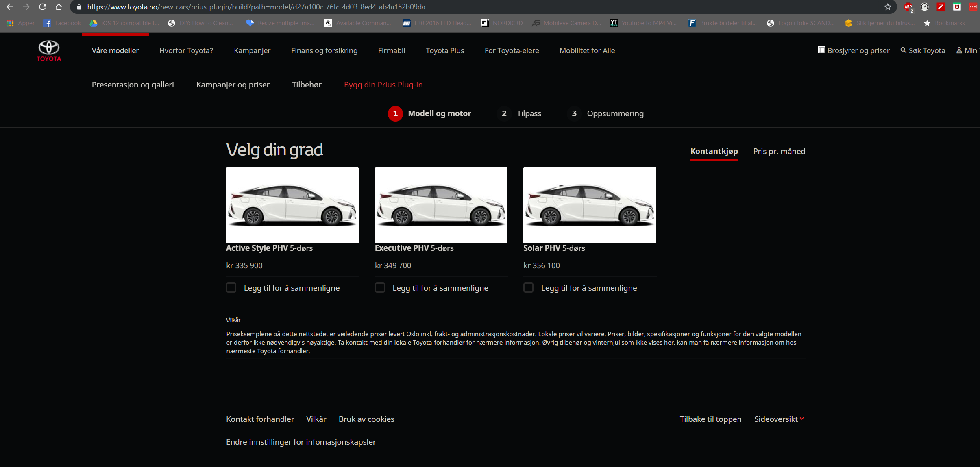Image resolution: width=980 pixels, height=467 pixels.
Task: Select Bygg din Prius Plug-in tab
Action: (x=383, y=85)
